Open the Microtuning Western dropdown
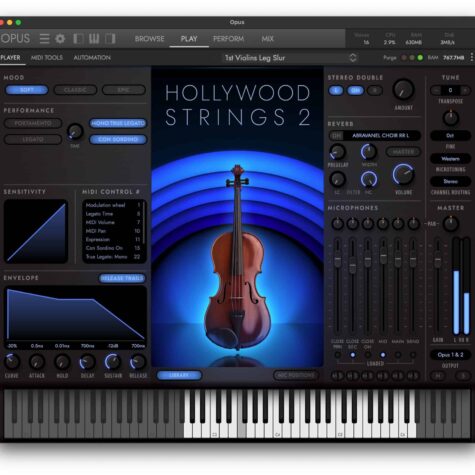The height and width of the screenshot is (475, 475). [x=450, y=159]
